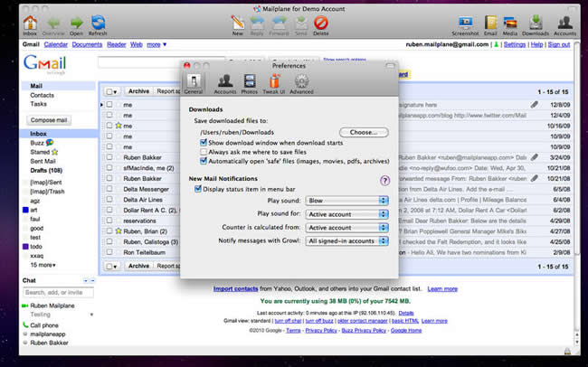The width and height of the screenshot is (588, 367).
Task: Toggle Display status item in menu bar
Action: click(198, 189)
